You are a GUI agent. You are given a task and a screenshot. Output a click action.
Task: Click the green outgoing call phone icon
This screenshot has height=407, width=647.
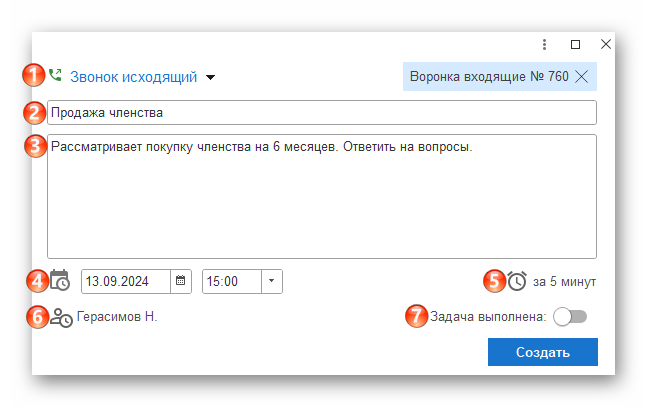click(55, 75)
